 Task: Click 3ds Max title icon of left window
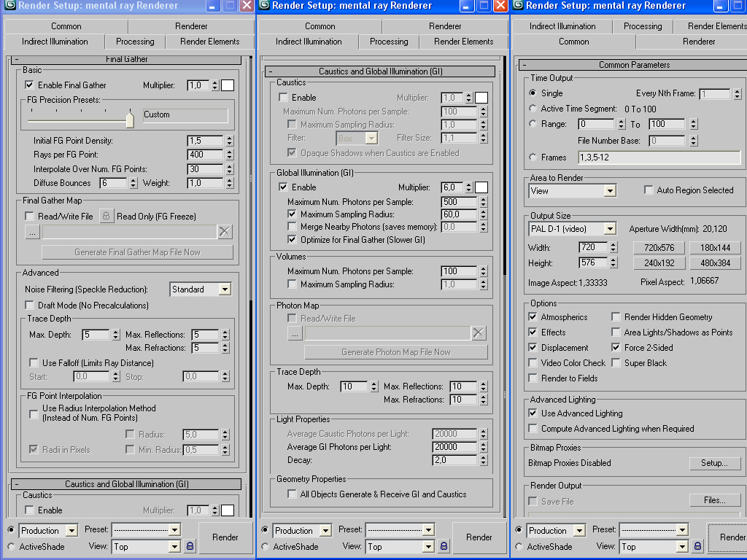(x=9, y=5)
